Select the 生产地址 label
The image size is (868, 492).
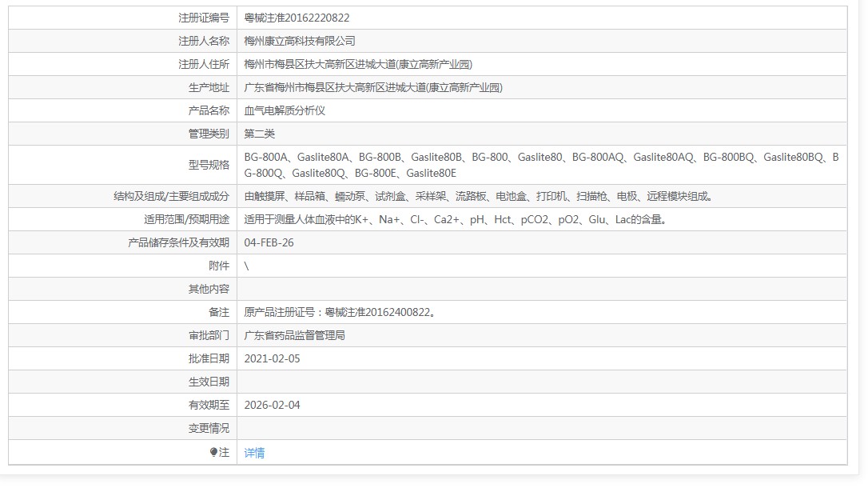click(x=209, y=87)
